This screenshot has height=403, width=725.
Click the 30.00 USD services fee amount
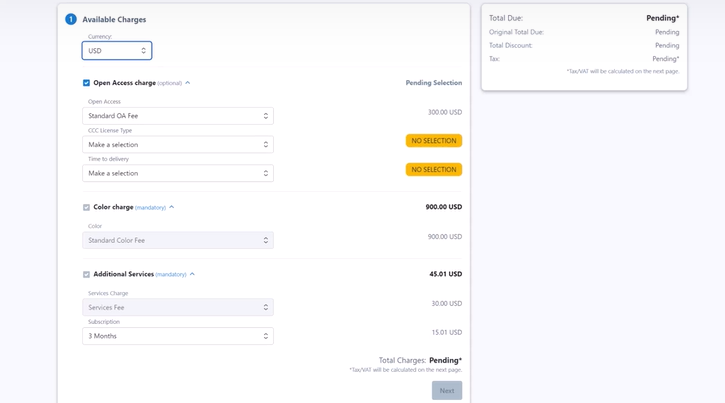pos(447,304)
